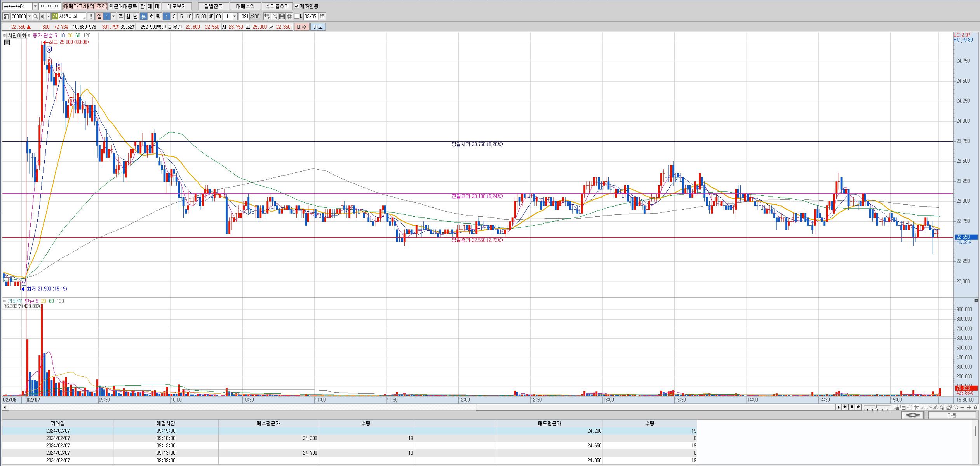Click the stock code search magnifier icon
Screen dimensions: 980x466
pyautogui.click(x=35, y=16)
